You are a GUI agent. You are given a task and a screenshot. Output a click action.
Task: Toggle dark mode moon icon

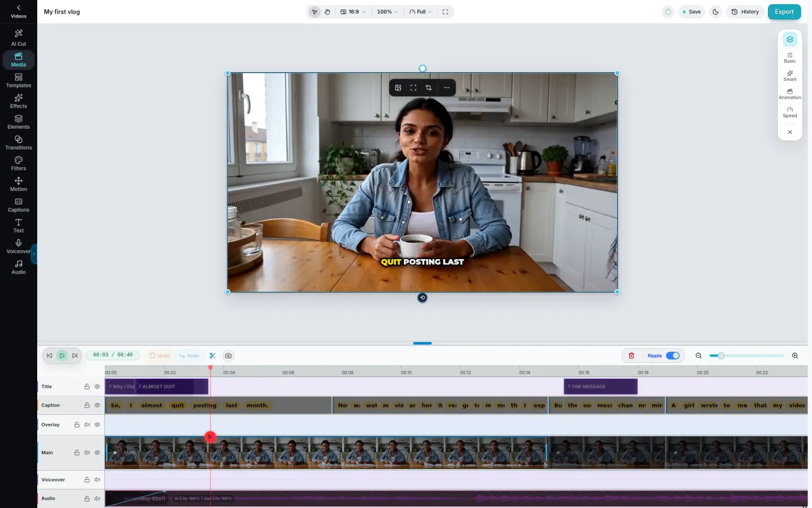[716, 12]
